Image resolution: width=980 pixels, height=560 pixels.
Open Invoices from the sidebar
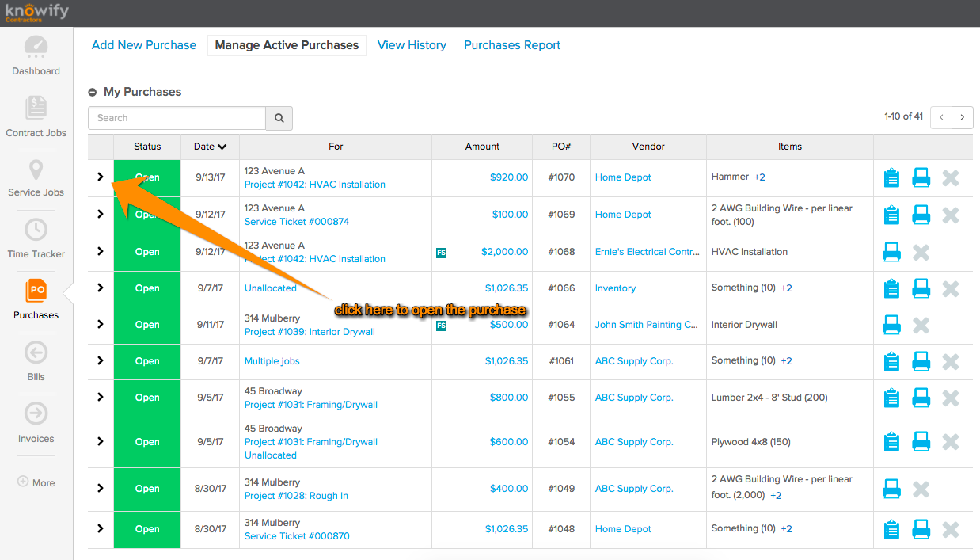tap(36, 423)
